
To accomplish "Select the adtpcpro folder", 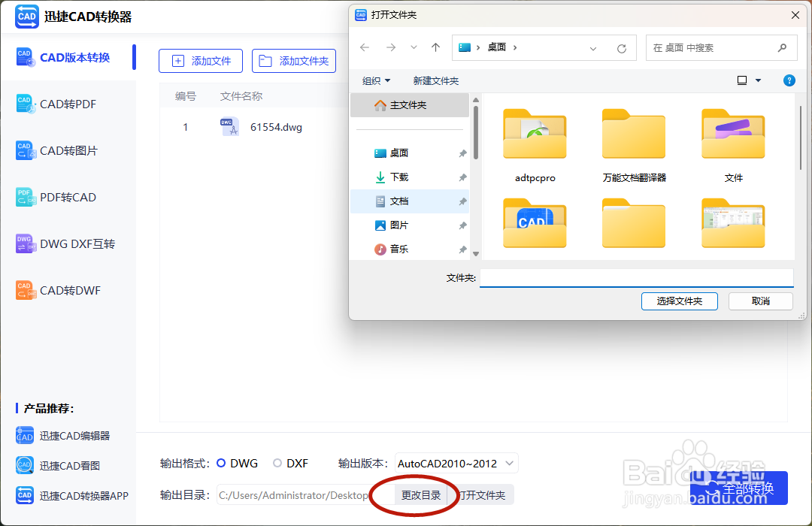I will click(535, 146).
